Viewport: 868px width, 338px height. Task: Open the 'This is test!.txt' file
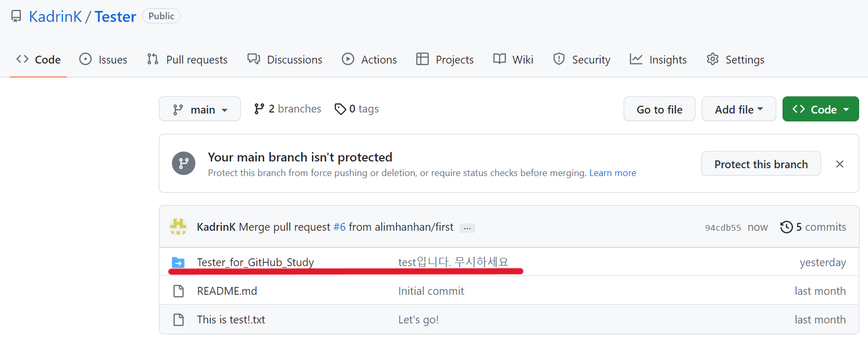click(231, 320)
